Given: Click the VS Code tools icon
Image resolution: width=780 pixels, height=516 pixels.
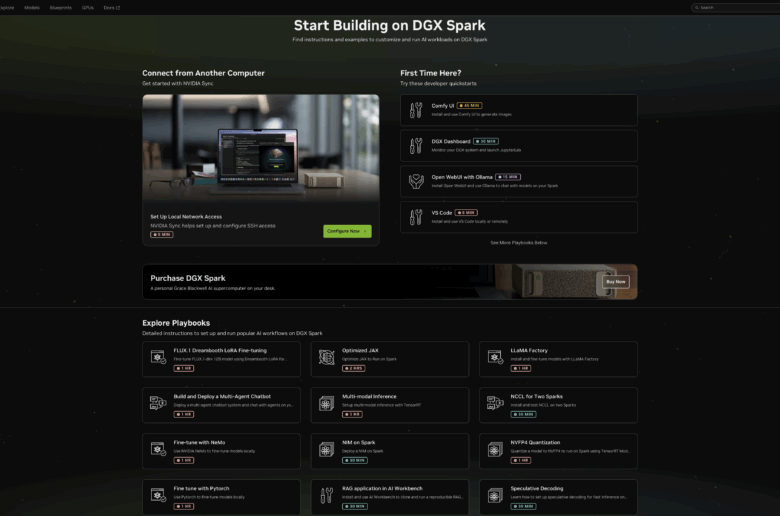Looking at the screenshot, I should click(x=416, y=217).
